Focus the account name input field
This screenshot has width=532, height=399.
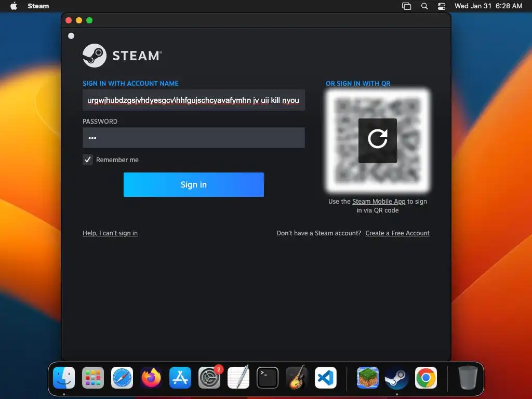click(x=194, y=100)
